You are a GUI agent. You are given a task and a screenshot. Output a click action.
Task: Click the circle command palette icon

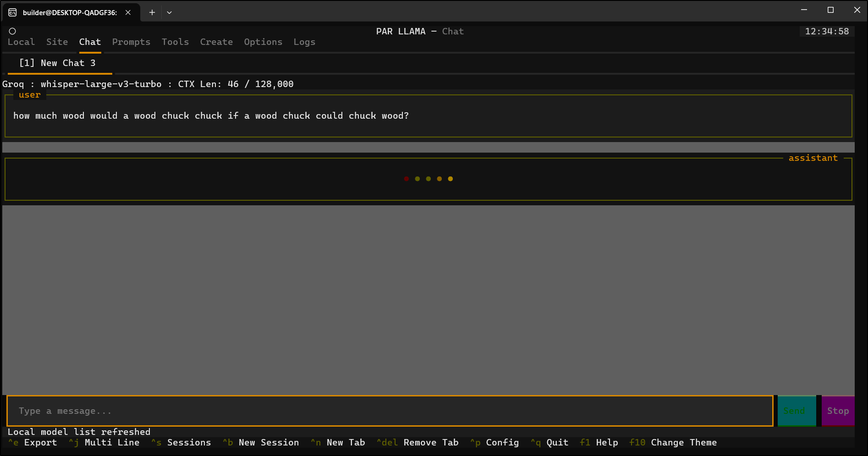click(x=12, y=31)
